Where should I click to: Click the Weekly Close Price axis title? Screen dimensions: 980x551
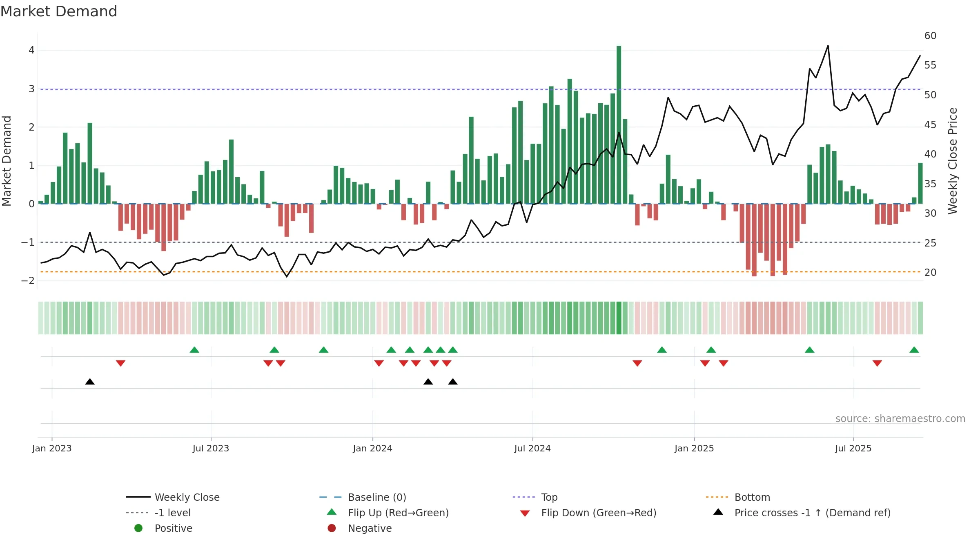[x=953, y=161]
